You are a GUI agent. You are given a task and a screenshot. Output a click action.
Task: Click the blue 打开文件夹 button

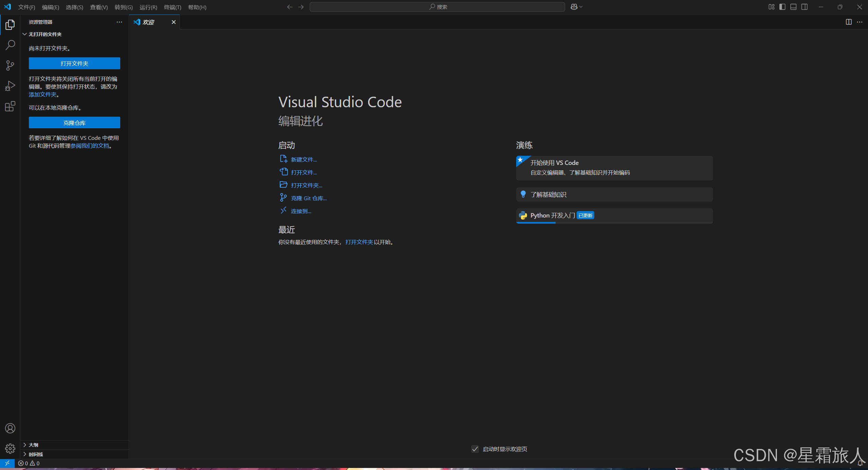(74, 63)
